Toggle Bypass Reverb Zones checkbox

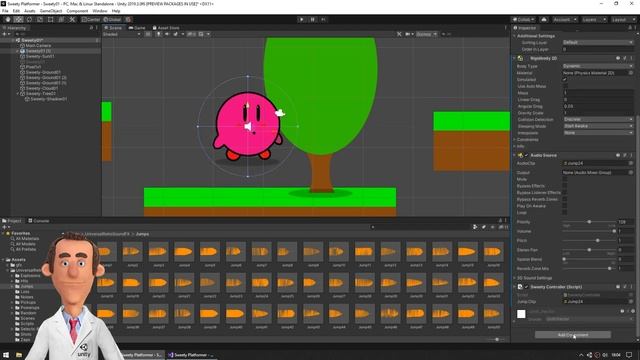565,199
